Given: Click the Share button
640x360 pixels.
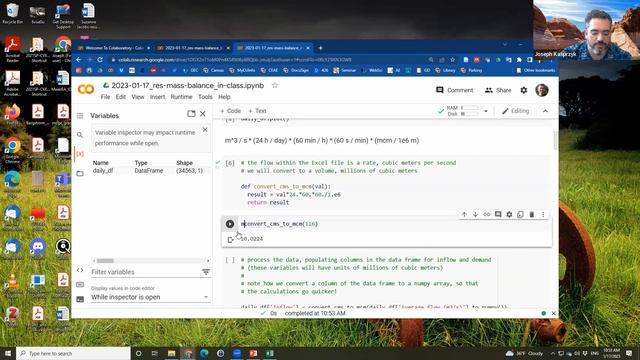Looking at the screenshot, I should 498,90.
